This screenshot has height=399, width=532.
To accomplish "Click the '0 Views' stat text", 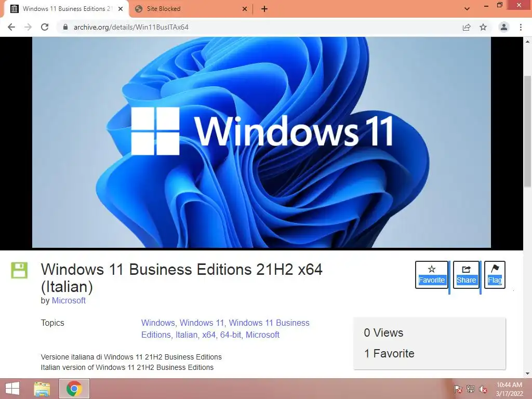I will 383,333.
